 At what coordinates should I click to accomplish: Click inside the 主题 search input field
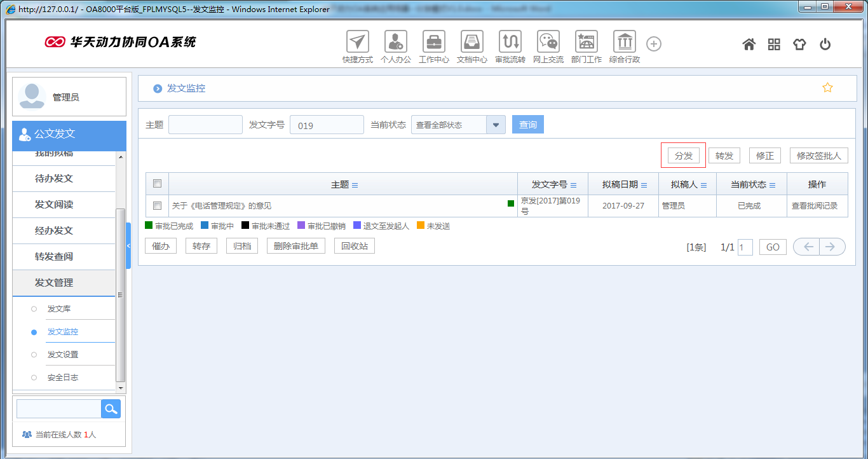[205, 125]
